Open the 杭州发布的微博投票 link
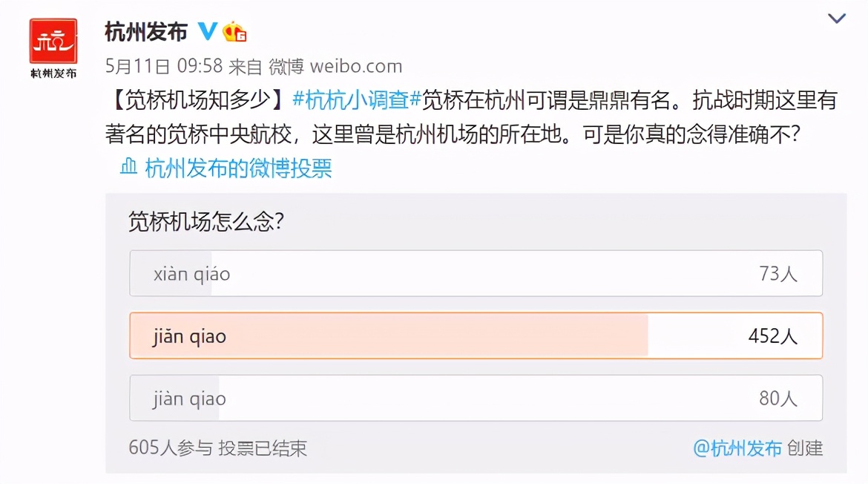This screenshot has width=868, height=484. tap(237, 169)
